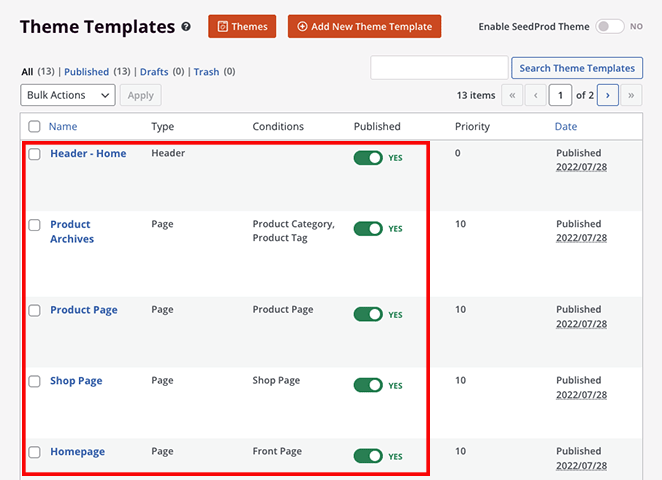This screenshot has width=662, height=480.
Task: Go to previous page arrow
Action: pyautogui.click(x=535, y=95)
